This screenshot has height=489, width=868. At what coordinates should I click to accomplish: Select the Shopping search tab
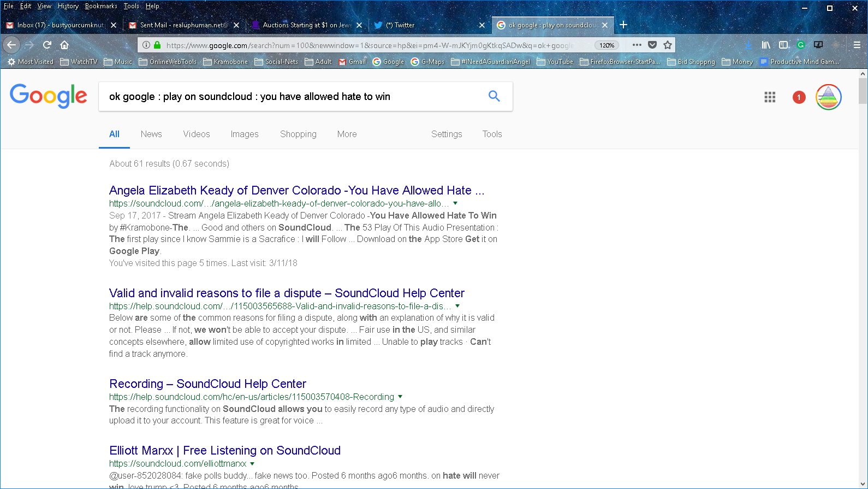298,134
